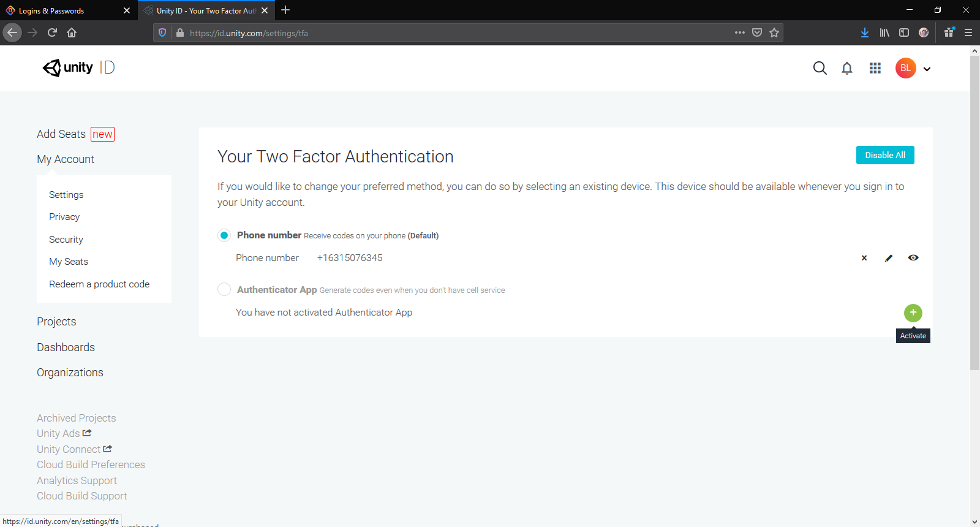The image size is (980, 527).
Task: Click the tracking protection shield icon
Action: [x=162, y=33]
